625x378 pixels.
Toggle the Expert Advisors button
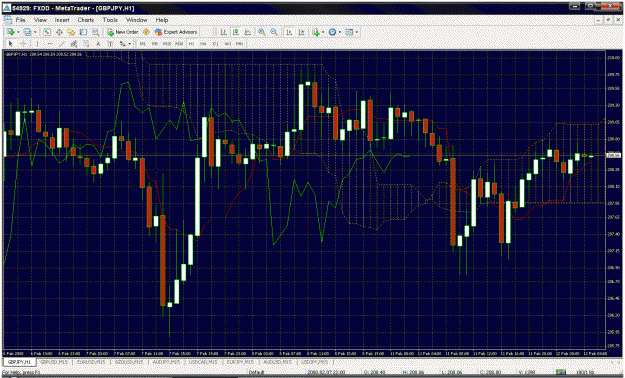(176, 32)
